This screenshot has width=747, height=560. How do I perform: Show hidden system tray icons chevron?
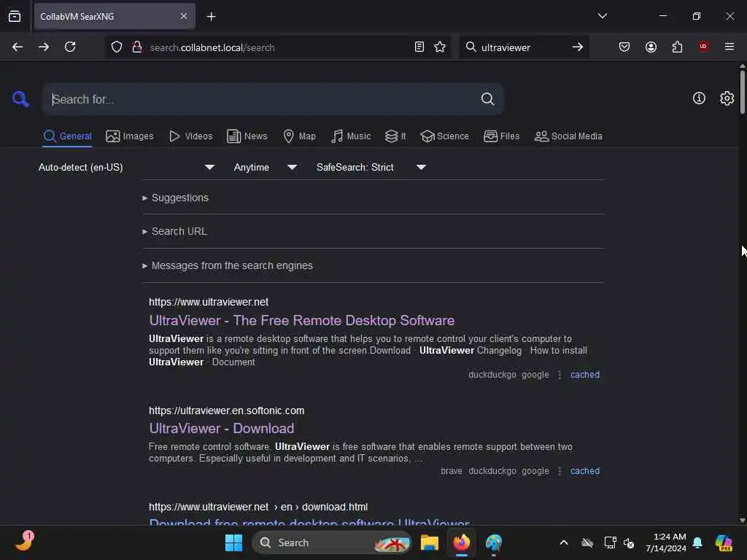pos(564,542)
